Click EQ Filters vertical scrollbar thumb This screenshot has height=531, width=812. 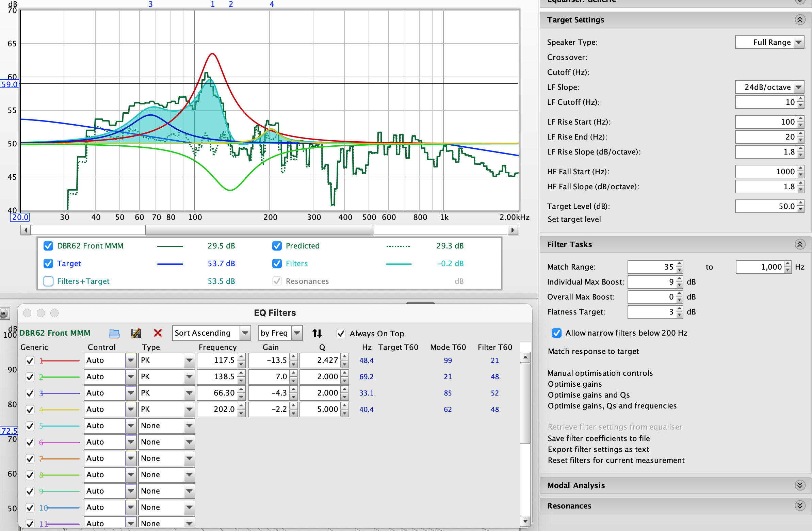tap(525, 403)
